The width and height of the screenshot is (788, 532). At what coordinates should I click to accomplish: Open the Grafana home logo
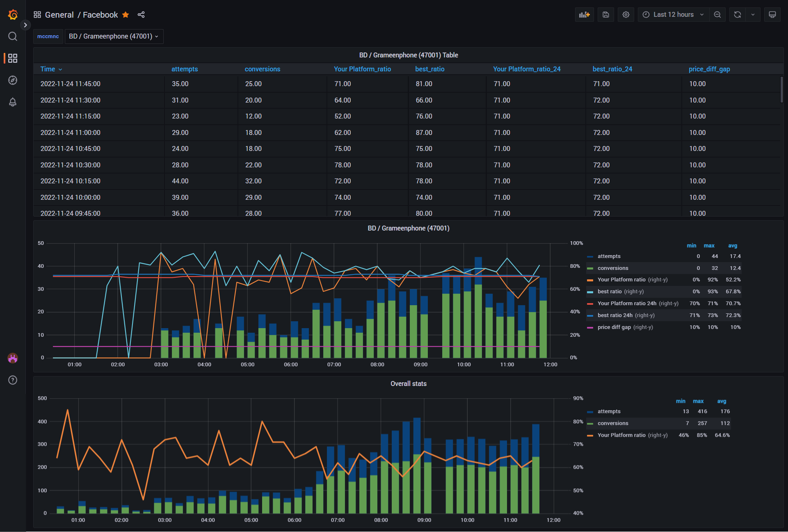tap(13, 15)
